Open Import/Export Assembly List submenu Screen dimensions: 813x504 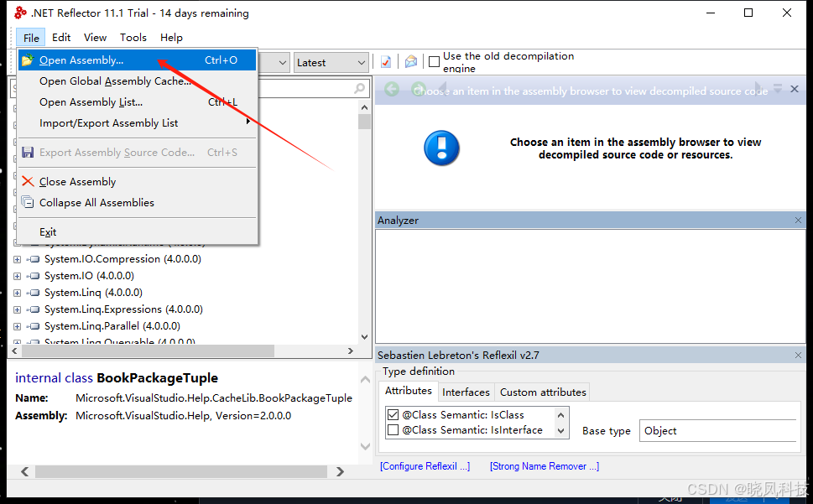pyautogui.click(x=138, y=122)
